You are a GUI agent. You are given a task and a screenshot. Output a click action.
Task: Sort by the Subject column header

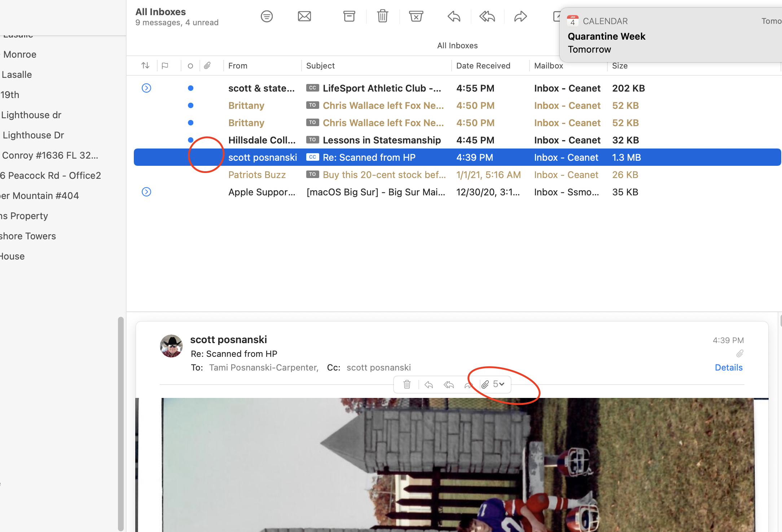click(320, 66)
